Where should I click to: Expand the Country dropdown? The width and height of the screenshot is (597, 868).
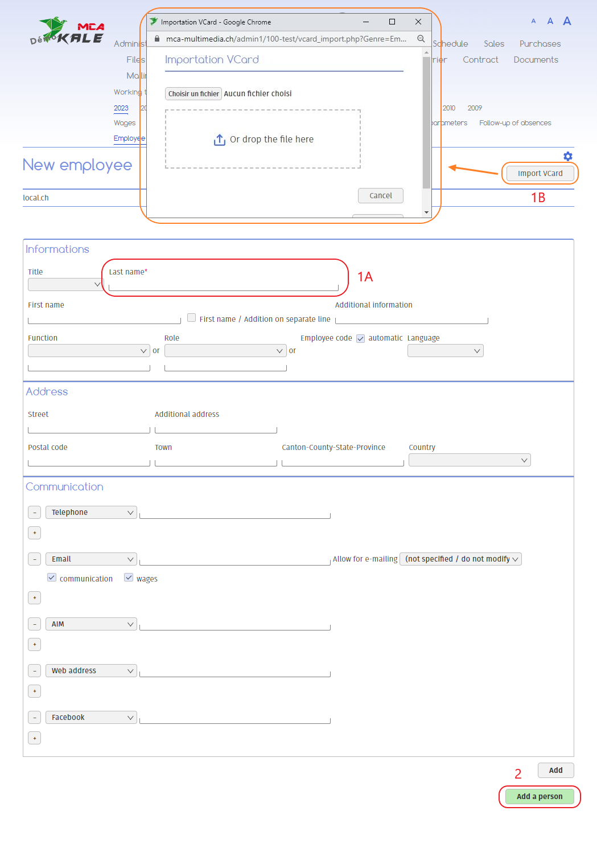click(469, 460)
